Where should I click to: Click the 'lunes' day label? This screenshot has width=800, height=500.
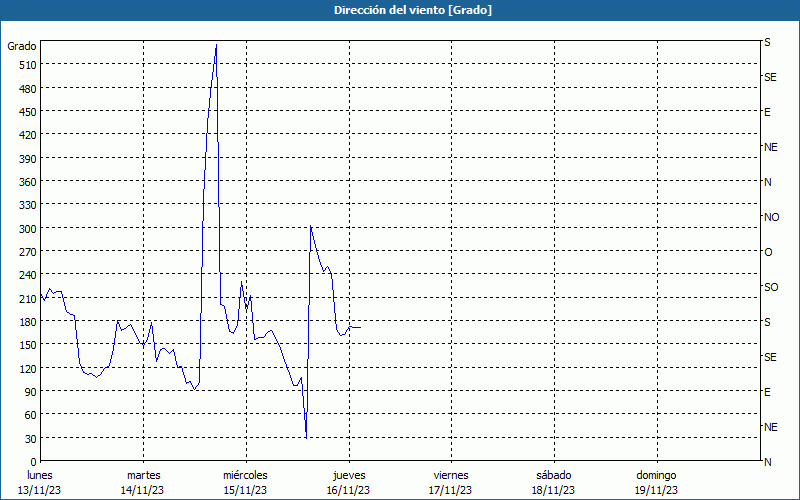(x=40, y=476)
